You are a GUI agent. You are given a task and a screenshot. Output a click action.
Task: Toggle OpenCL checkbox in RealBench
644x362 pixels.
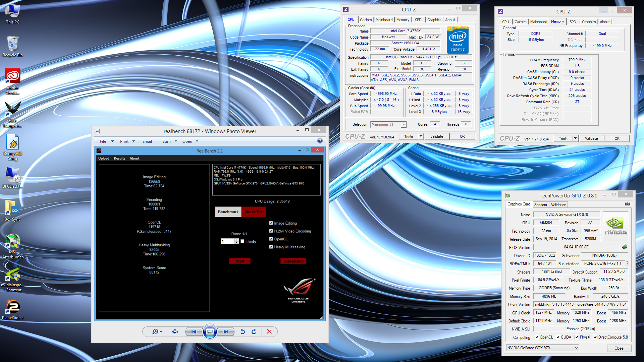click(271, 239)
